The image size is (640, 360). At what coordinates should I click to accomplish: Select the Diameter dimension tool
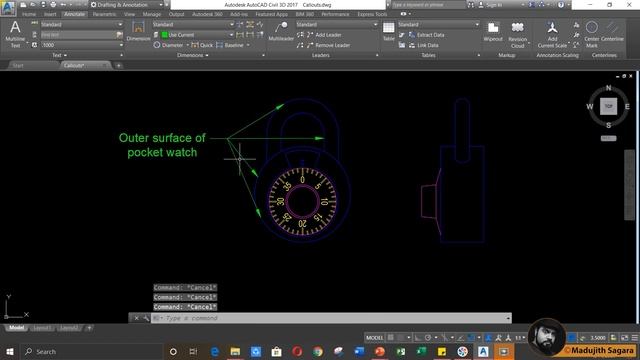pyautogui.click(x=169, y=45)
